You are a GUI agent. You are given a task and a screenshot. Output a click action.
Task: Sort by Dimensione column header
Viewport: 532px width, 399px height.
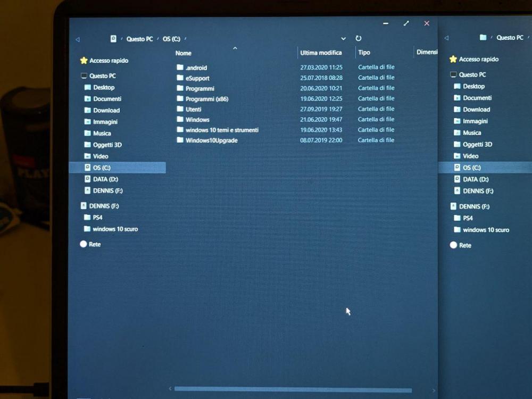pyautogui.click(x=427, y=52)
